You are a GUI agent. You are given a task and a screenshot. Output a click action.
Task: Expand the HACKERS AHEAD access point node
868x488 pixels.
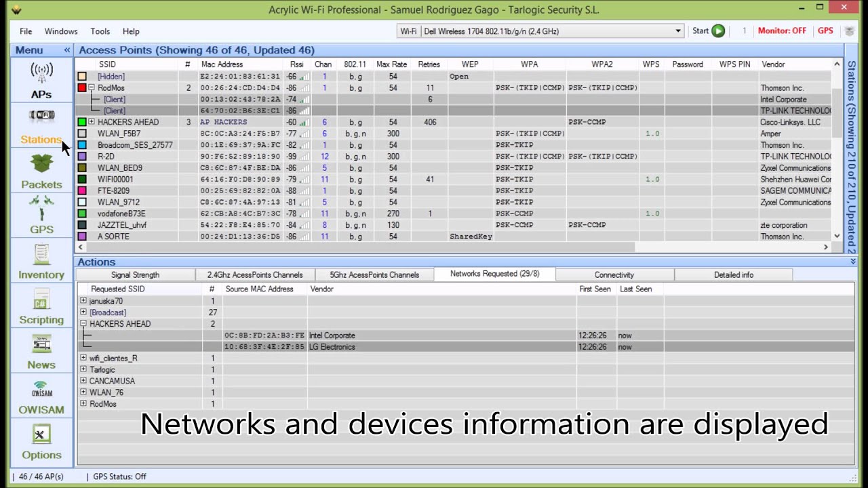[92, 122]
